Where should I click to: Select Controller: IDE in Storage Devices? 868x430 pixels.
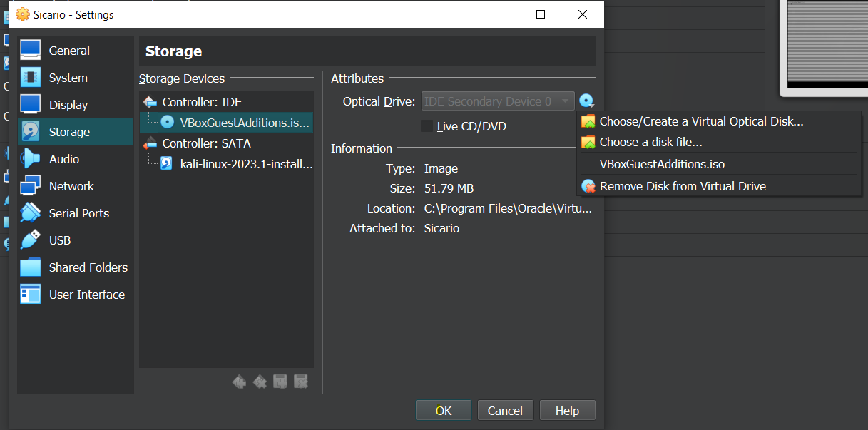coord(227,102)
